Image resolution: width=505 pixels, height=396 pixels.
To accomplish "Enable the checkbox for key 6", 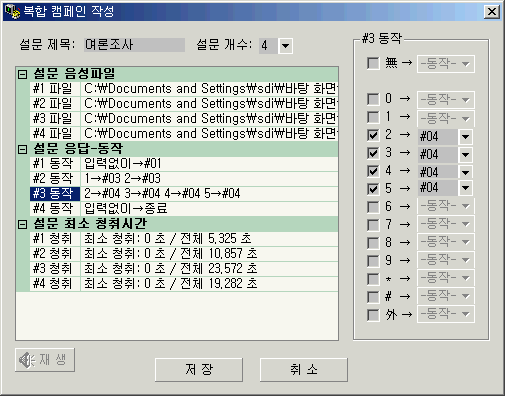I will 373,207.
